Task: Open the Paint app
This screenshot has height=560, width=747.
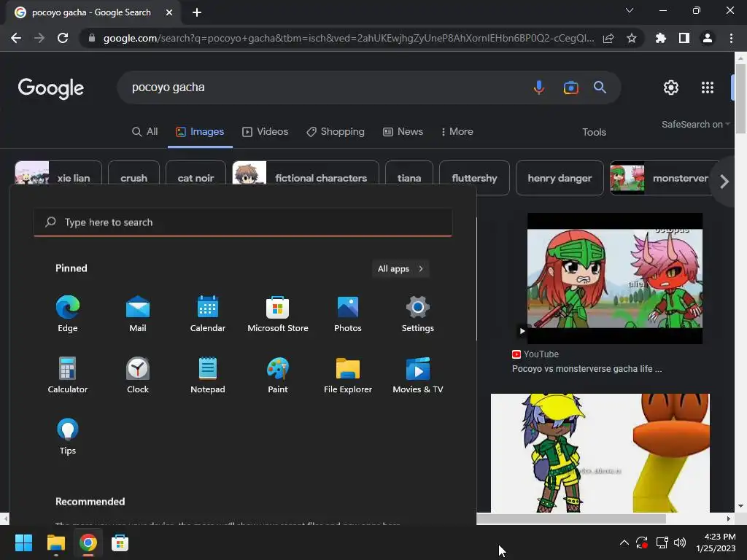Action: point(278,376)
